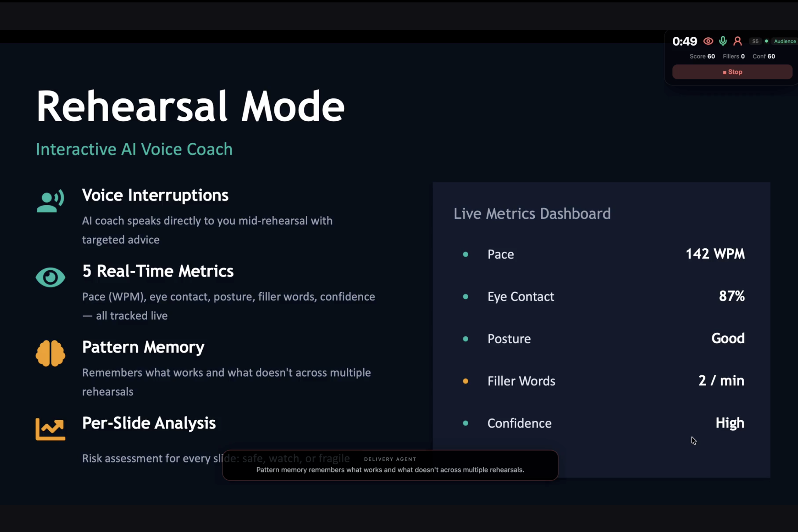Click the Fillers 0 counter
The height and width of the screenshot is (532, 798).
(733, 56)
